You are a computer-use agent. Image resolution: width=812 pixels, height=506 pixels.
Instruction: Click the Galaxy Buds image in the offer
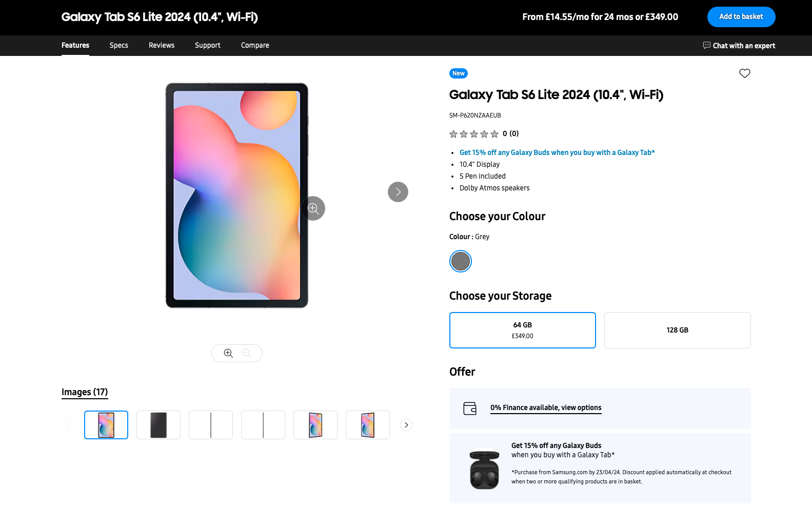click(x=484, y=469)
